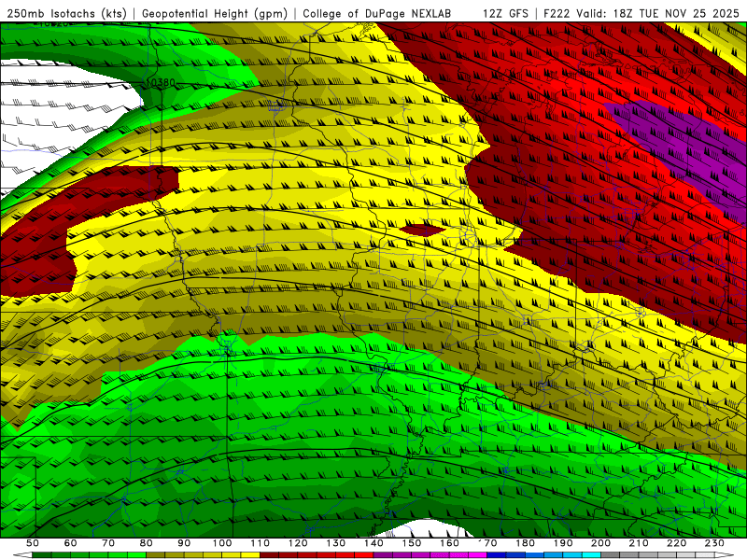
Task: Click the 90 value on the color scale
Action: 184,543
